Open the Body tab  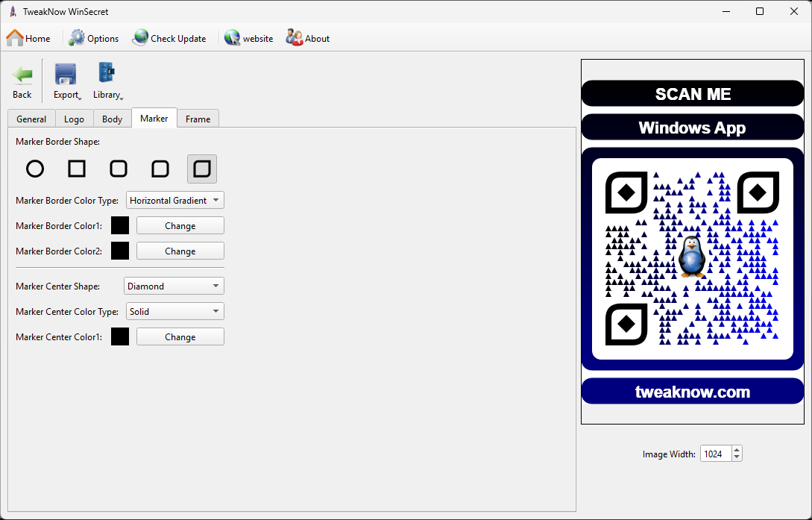[x=112, y=119]
